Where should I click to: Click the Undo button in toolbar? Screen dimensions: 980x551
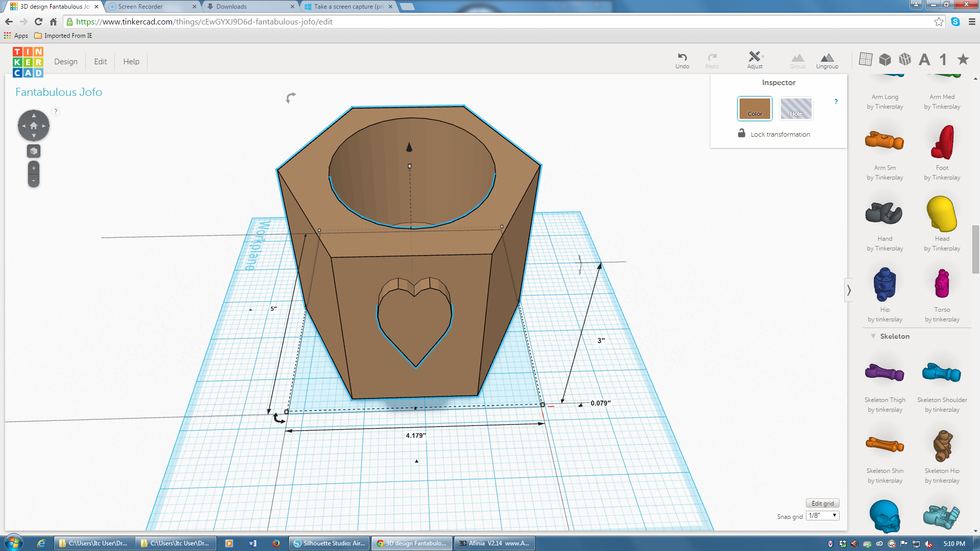pyautogui.click(x=682, y=59)
